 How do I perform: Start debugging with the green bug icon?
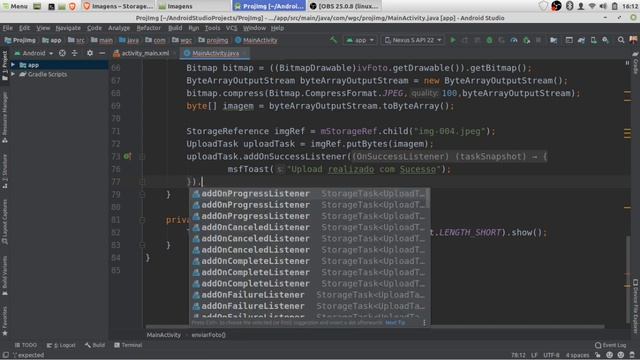[x=489, y=40]
